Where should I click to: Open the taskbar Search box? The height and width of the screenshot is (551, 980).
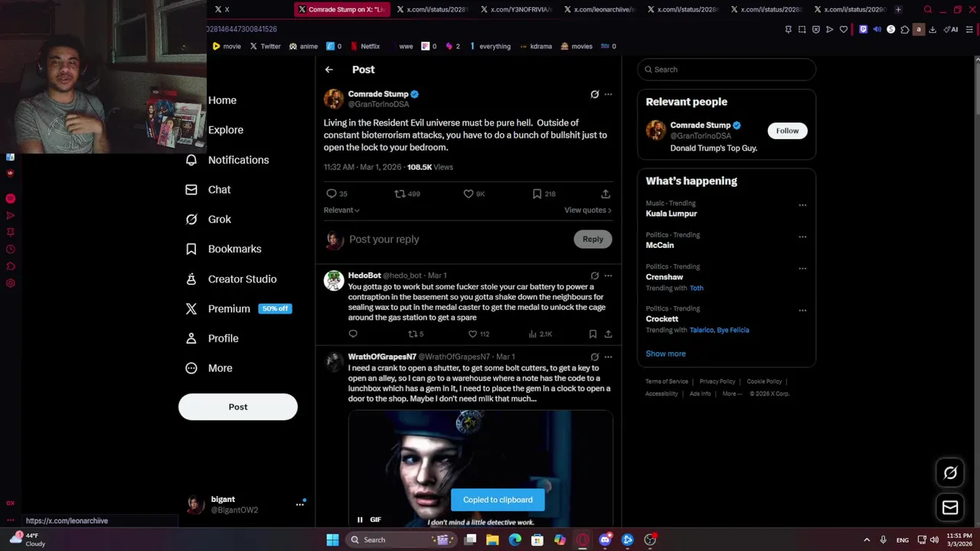pos(400,540)
